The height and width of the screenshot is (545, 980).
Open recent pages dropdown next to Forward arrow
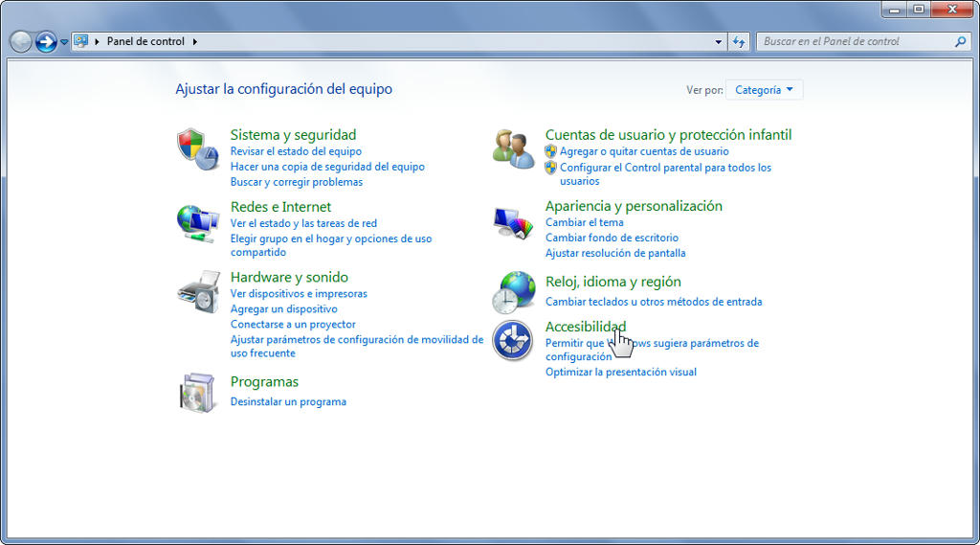click(64, 42)
